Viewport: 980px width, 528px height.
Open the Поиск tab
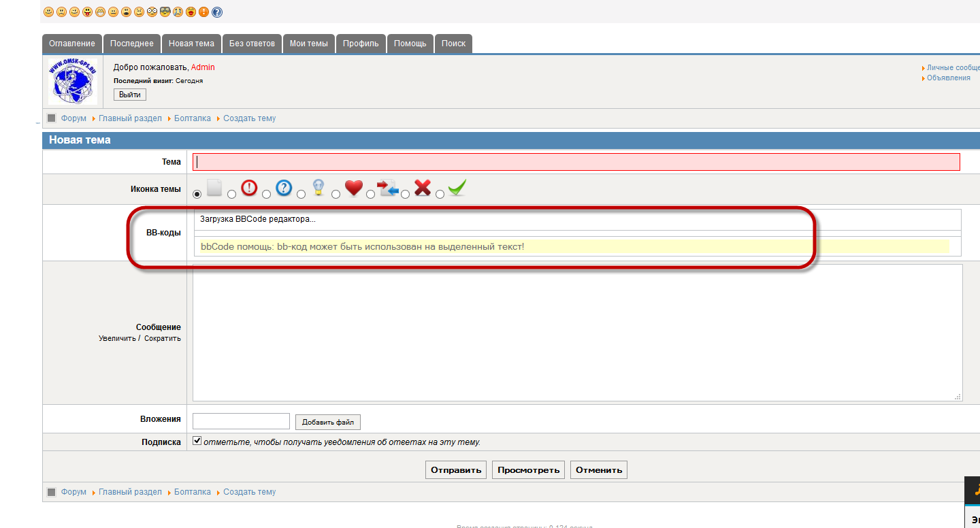[453, 44]
